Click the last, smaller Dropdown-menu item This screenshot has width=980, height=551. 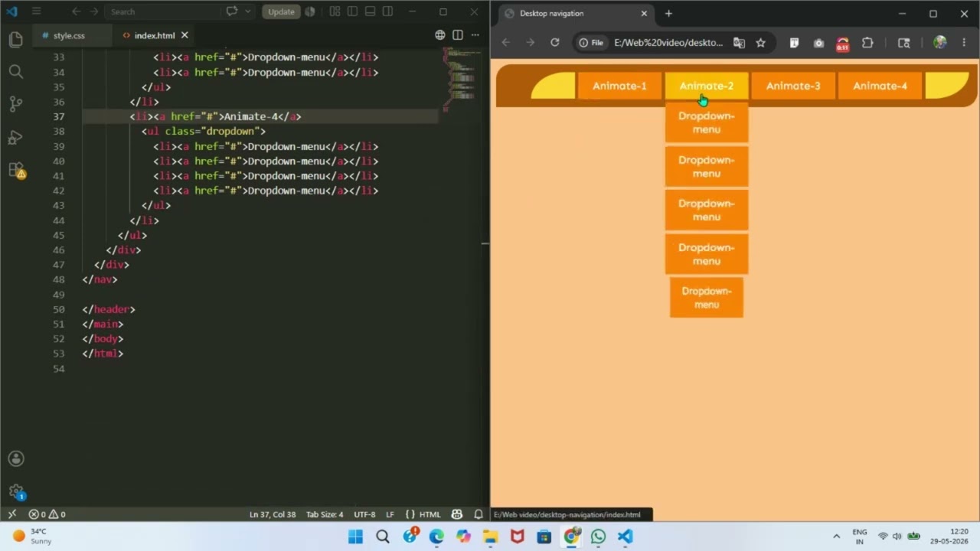coord(706,298)
